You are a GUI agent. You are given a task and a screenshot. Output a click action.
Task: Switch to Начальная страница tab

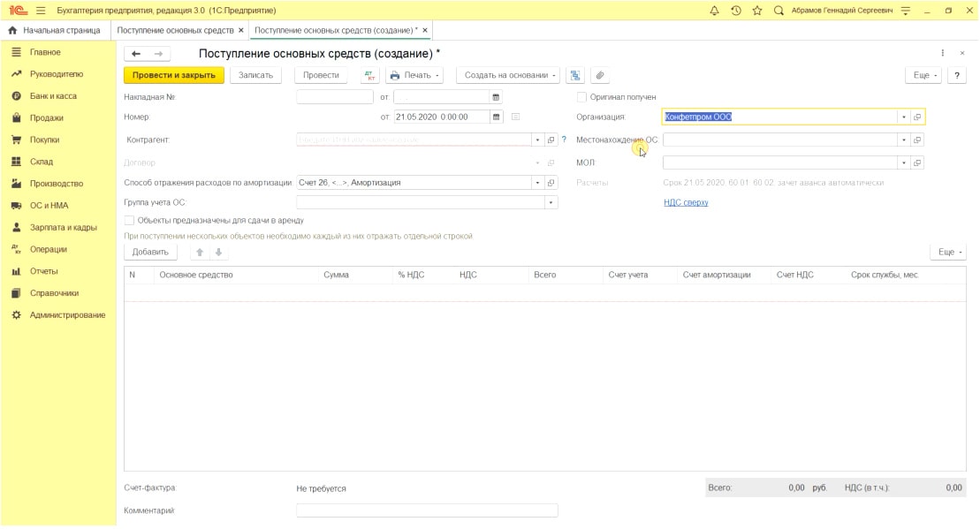(55, 31)
